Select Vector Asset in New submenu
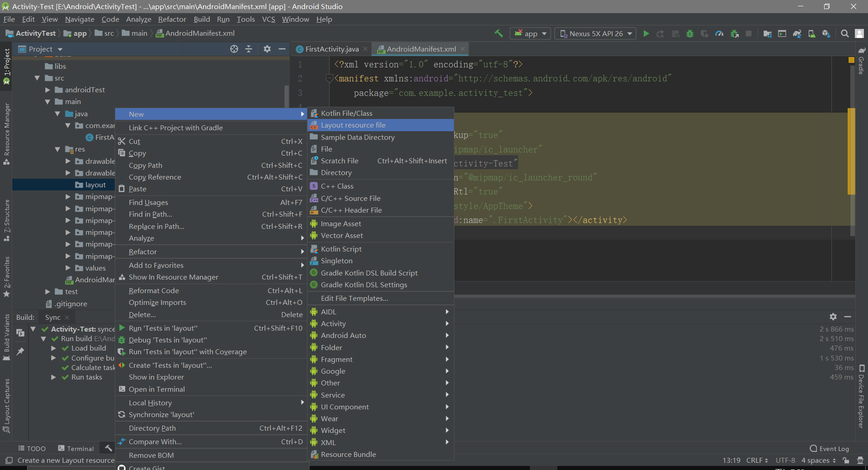The height and width of the screenshot is (470, 868). tap(381, 236)
